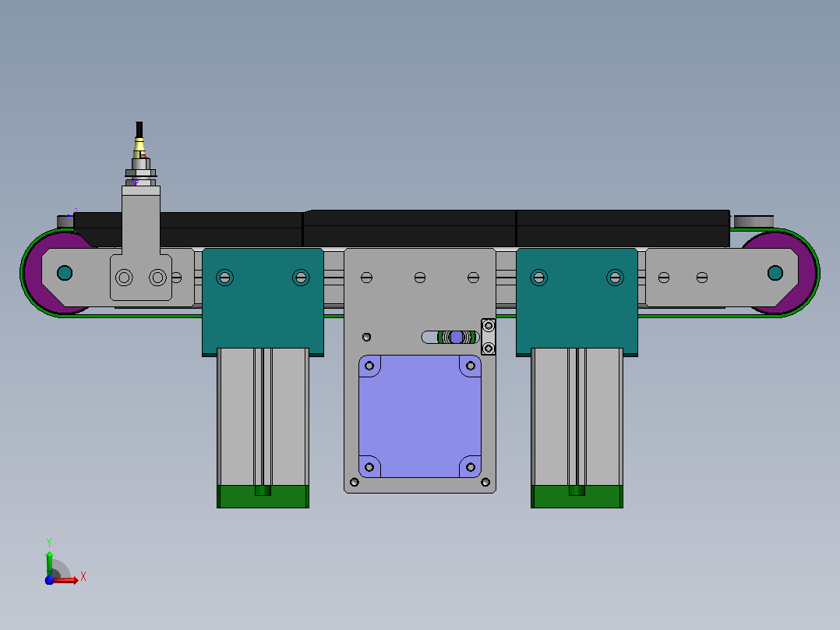
Task: Select the blue-violet motor face in the center plate
Action: click(x=420, y=416)
